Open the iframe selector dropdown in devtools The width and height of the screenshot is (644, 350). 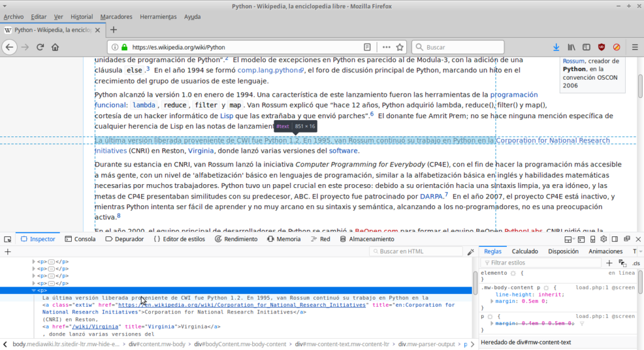click(569, 239)
